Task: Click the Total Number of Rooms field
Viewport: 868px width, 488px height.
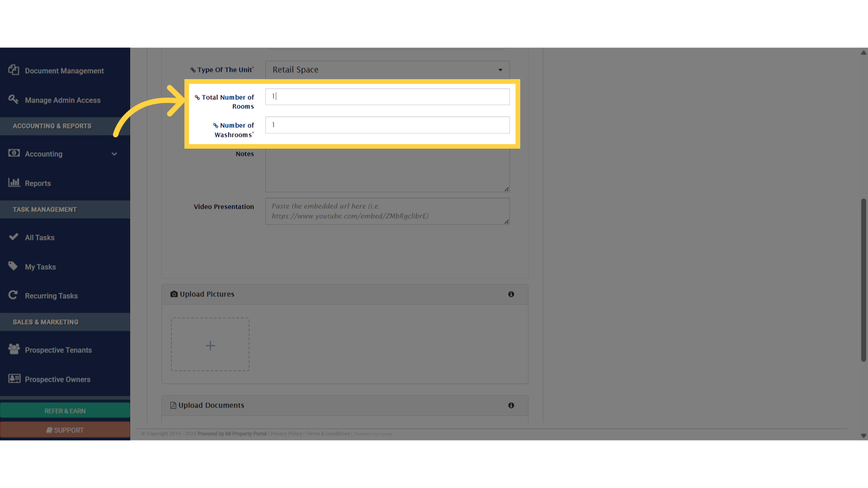Action: (x=387, y=97)
